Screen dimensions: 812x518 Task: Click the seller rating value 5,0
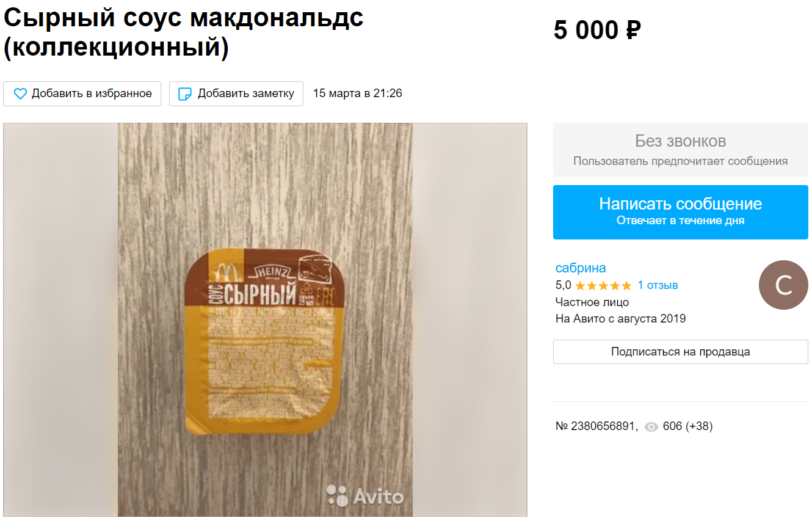coord(563,285)
